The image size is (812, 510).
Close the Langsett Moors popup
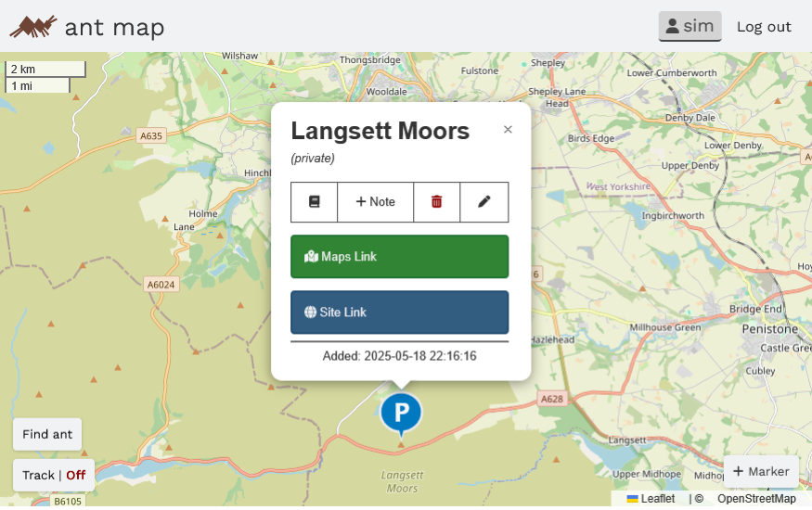click(508, 130)
